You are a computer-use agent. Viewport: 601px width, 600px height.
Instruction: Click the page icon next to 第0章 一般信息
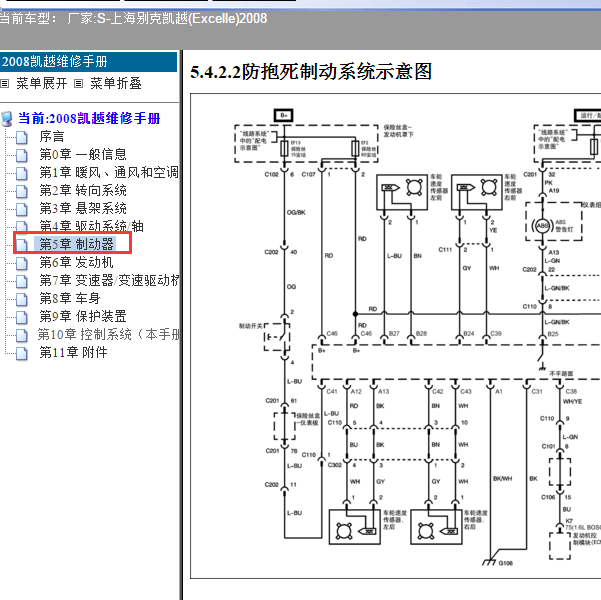pyautogui.click(x=21, y=155)
